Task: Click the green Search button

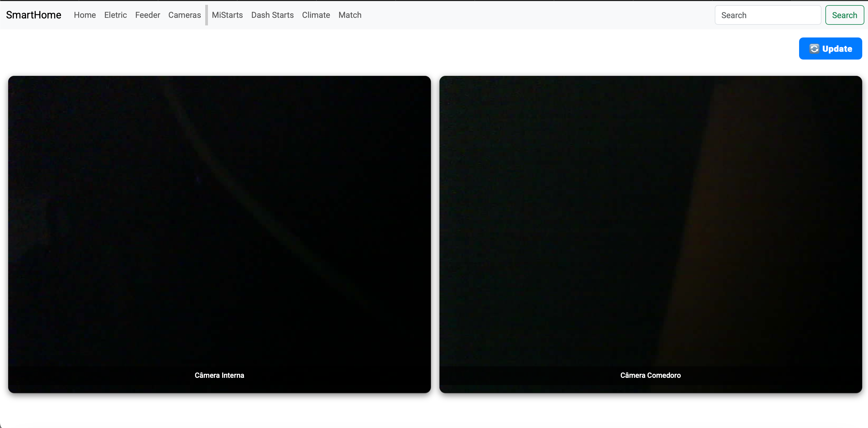Action: click(845, 15)
